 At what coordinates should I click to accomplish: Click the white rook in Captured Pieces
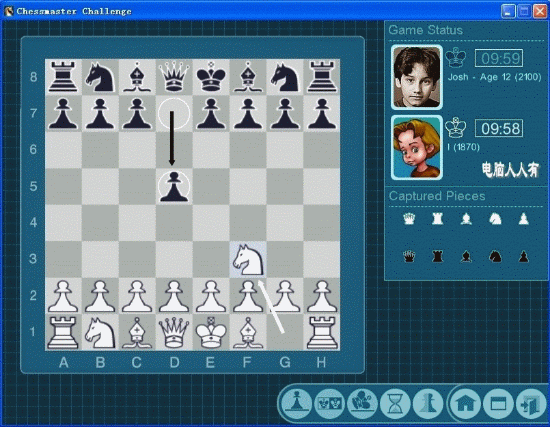(437, 219)
